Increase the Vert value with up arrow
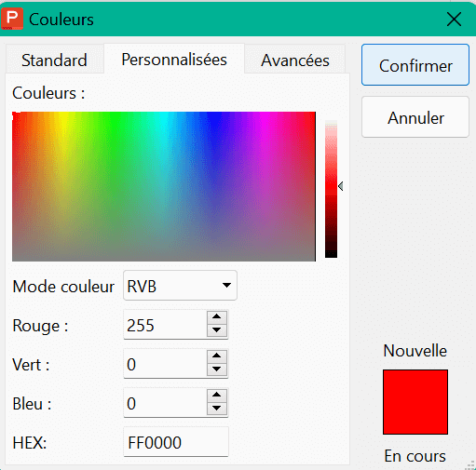 pyautogui.click(x=217, y=356)
